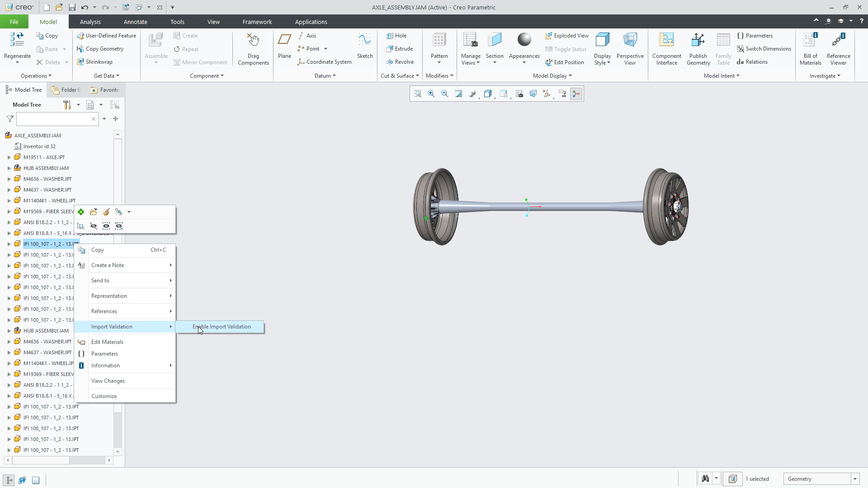Viewport: 868px width, 488px height.
Task: Click the Extrude button
Action: 400,49
